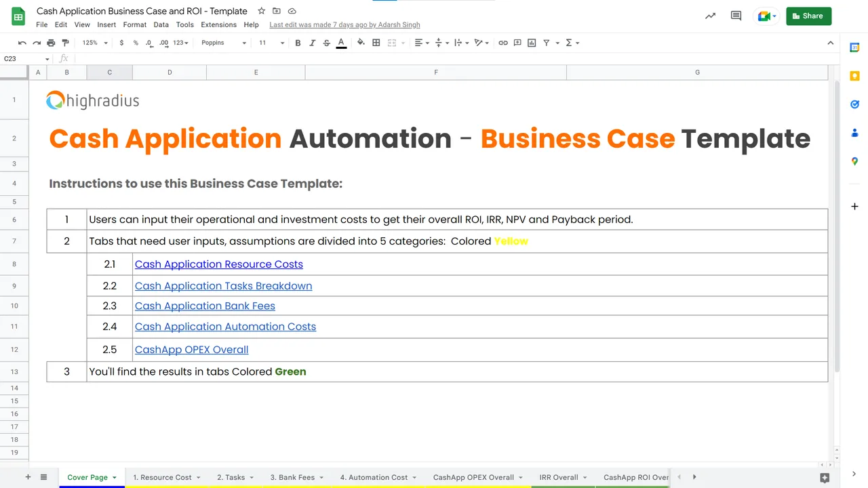The image size is (868, 488).
Task: Open the Cover Page tab options arrow
Action: pos(115,478)
